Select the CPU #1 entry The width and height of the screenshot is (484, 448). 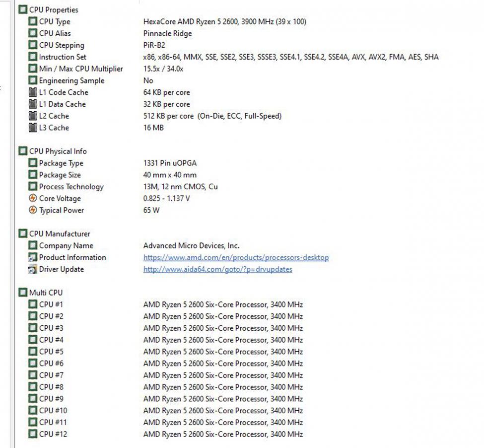click(51, 304)
